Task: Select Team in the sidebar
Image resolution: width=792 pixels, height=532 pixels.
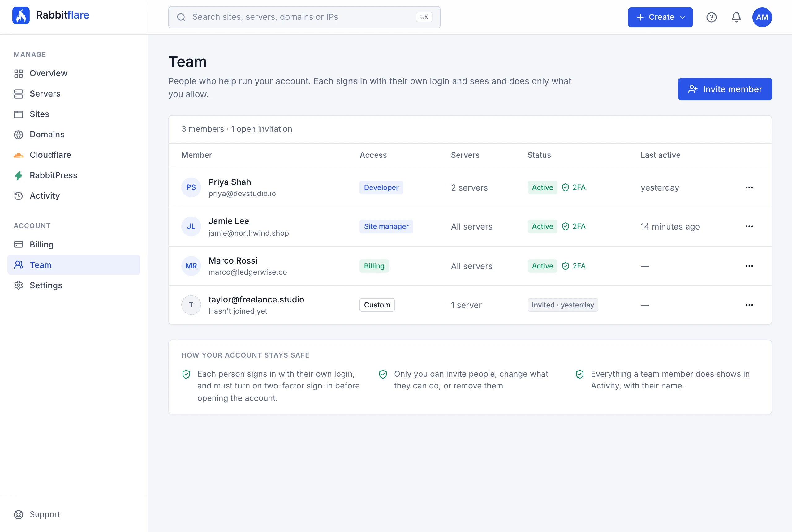Action: (x=74, y=265)
